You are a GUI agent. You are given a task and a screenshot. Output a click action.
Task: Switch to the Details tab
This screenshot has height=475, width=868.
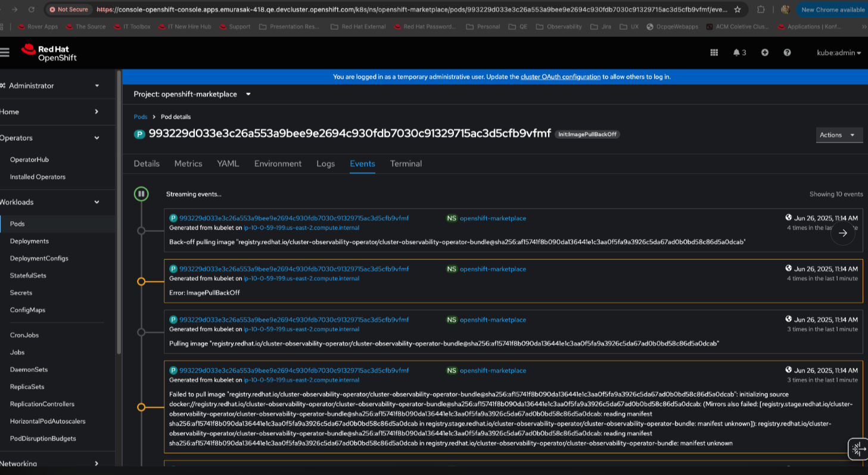[147, 163]
